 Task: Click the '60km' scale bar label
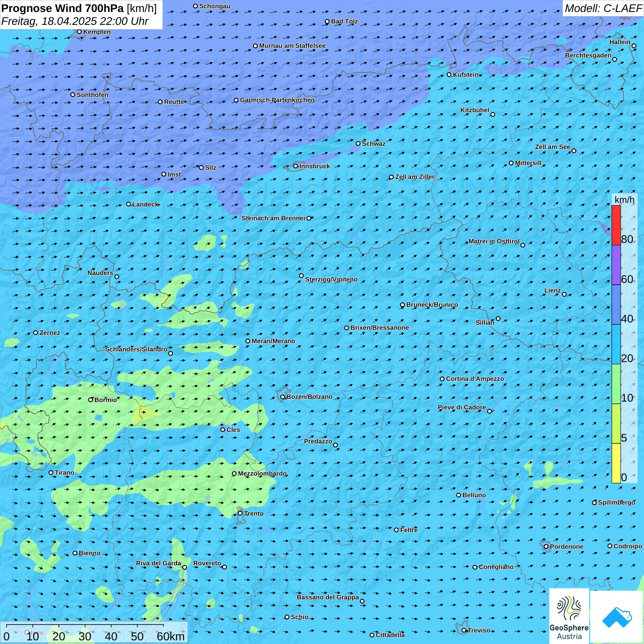[171, 636]
